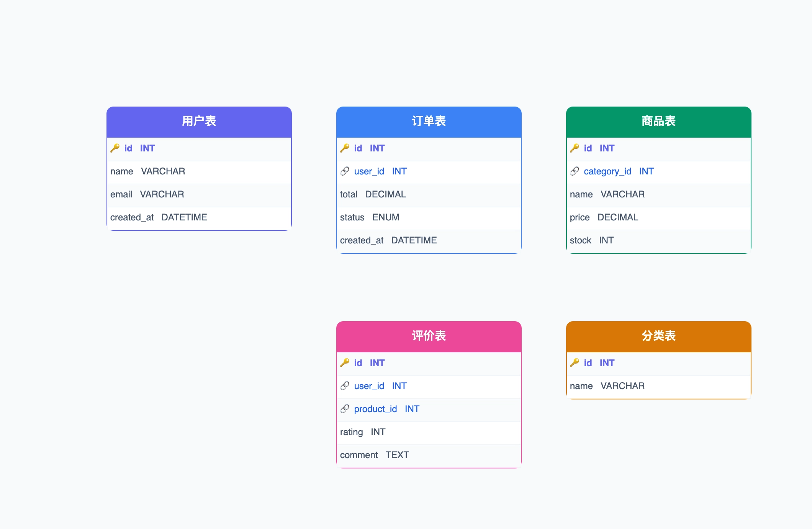Click the product_id link text in 评价表

tap(375, 409)
